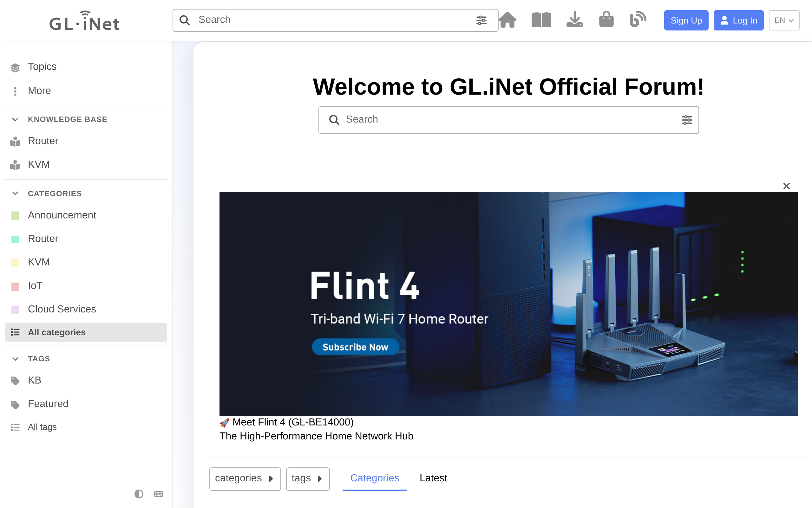Open the docs open-book icon
Viewport: 812px width, 508px height.
tap(541, 20)
